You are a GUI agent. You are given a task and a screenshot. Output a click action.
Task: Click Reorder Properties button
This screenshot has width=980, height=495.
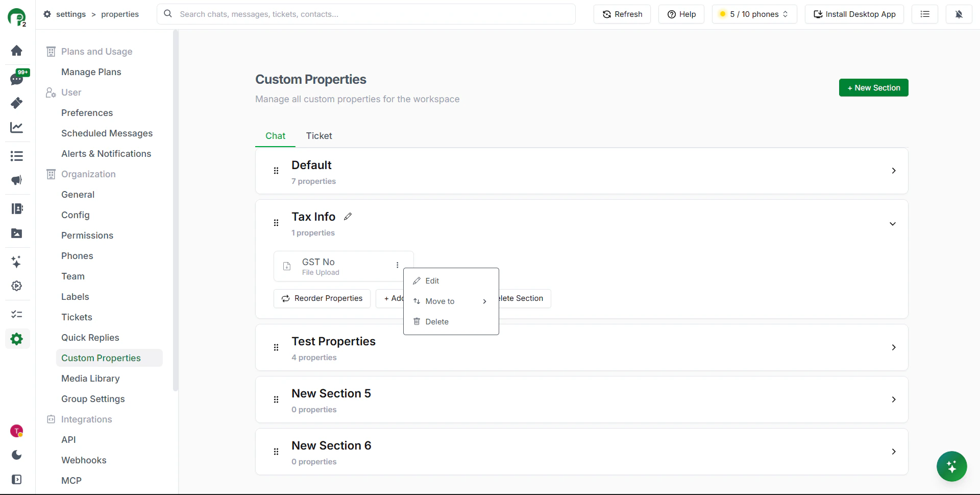(322, 298)
